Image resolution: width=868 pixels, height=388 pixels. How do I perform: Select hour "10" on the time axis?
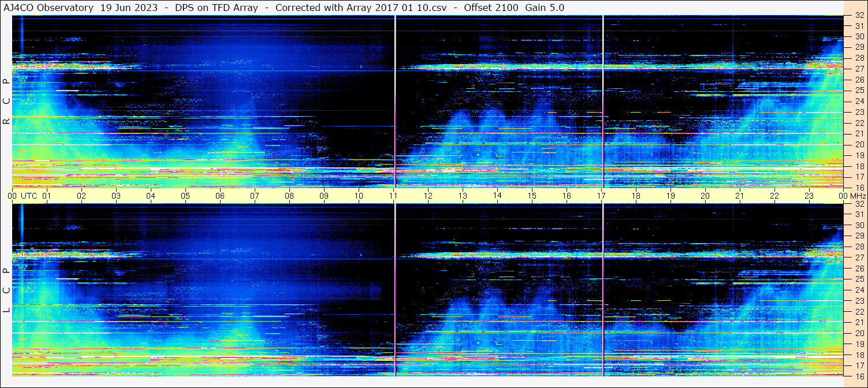359,196
